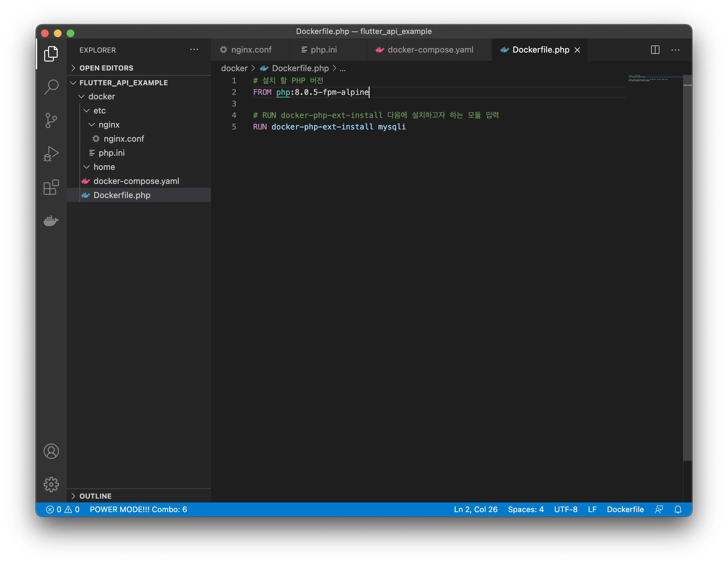This screenshot has height=564, width=728.
Task: Expand the Open Editors section
Action: click(106, 68)
